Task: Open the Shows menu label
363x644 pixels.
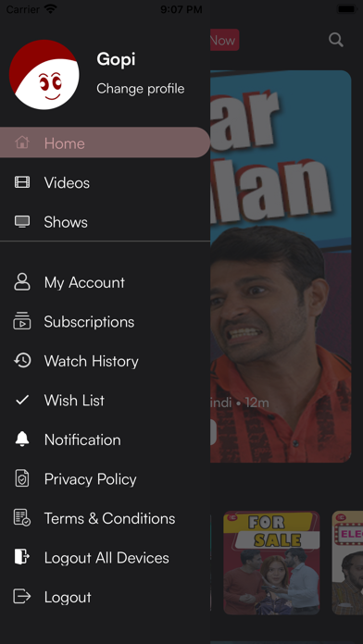Action: tap(66, 222)
